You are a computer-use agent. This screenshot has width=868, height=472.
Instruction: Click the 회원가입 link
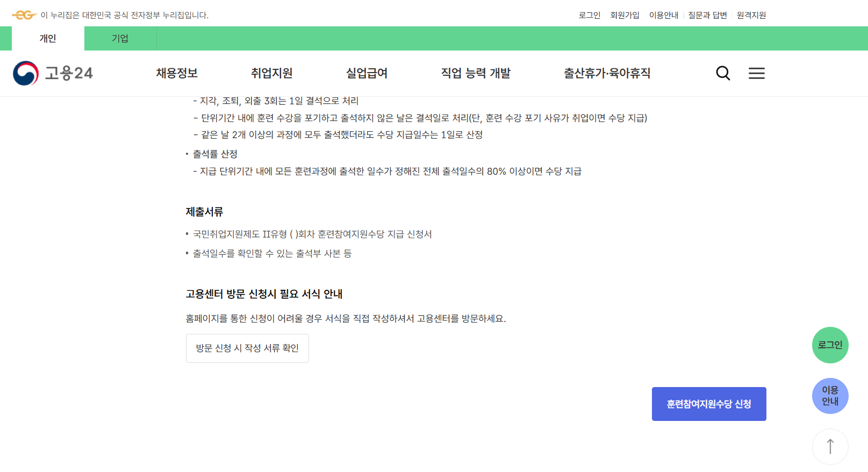click(625, 15)
